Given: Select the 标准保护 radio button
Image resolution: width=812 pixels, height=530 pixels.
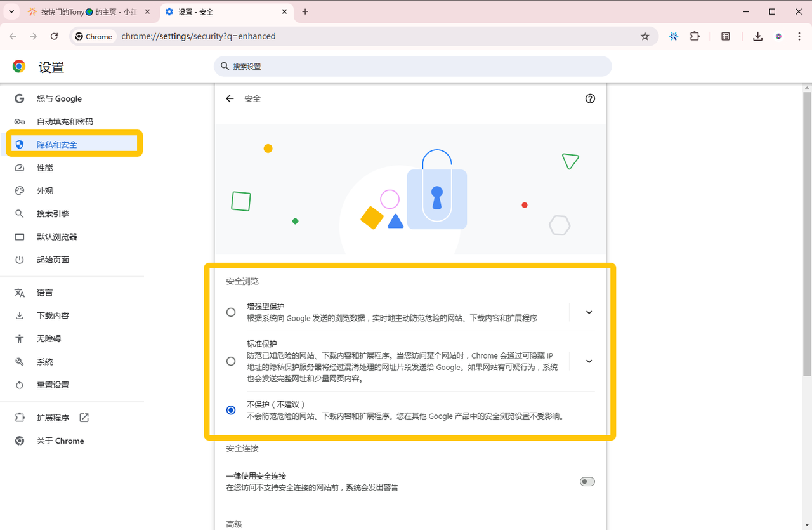Looking at the screenshot, I should pyautogui.click(x=231, y=361).
